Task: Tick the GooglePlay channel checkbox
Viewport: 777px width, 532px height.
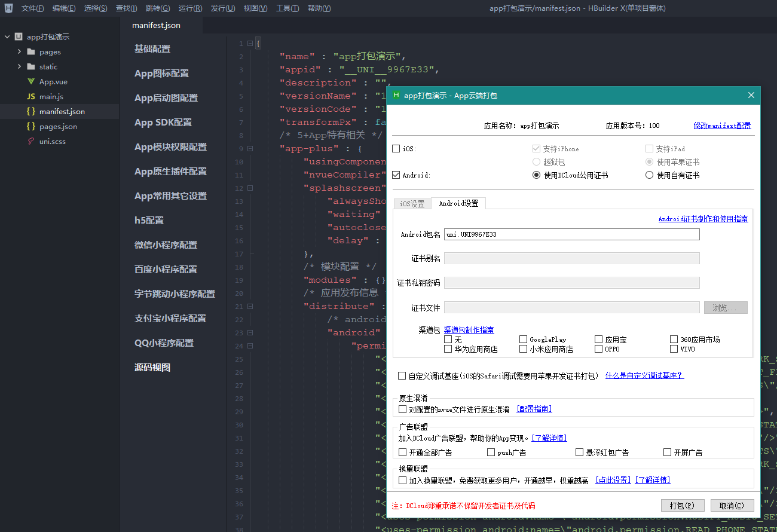Action: point(524,340)
